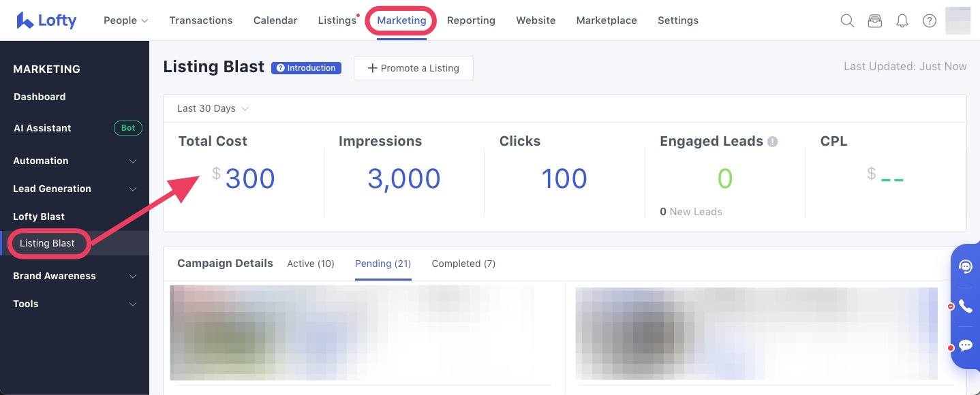The image size is (980, 395).
Task: Click the Engaged Leads value 0
Action: [x=725, y=178]
